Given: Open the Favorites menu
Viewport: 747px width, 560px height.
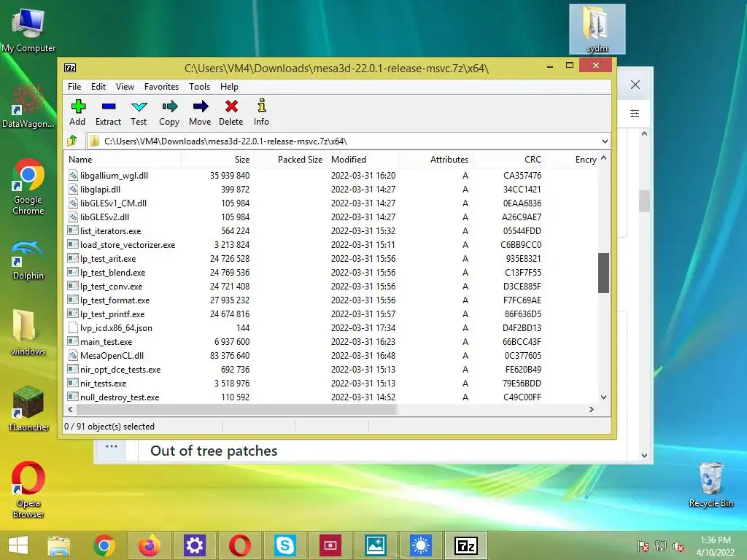Looking at the screenshot, I should [161, 87].
